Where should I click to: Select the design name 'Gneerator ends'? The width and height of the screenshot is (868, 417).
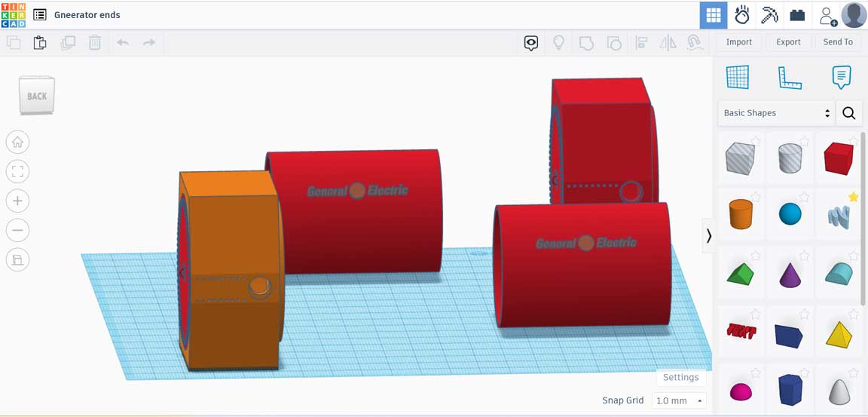pos(87,15)
